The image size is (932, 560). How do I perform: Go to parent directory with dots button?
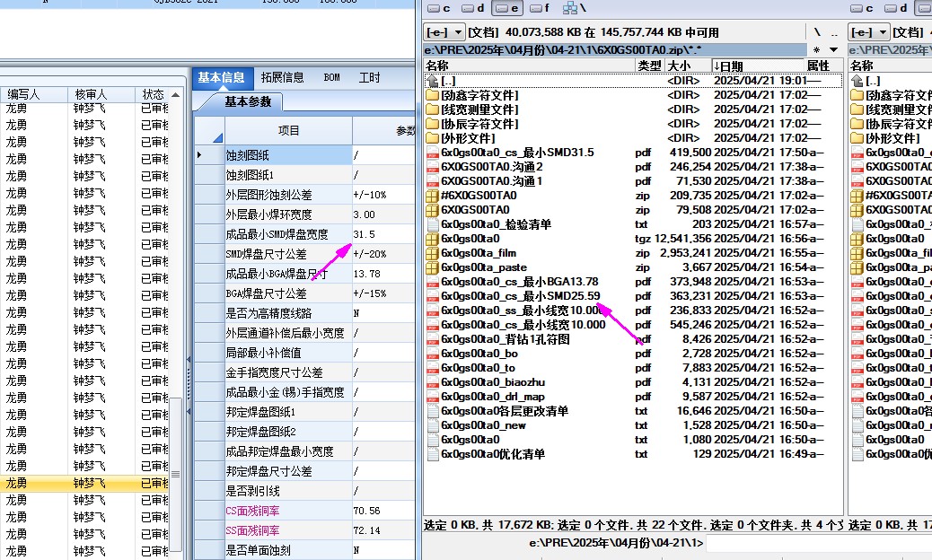pos(834,32)
